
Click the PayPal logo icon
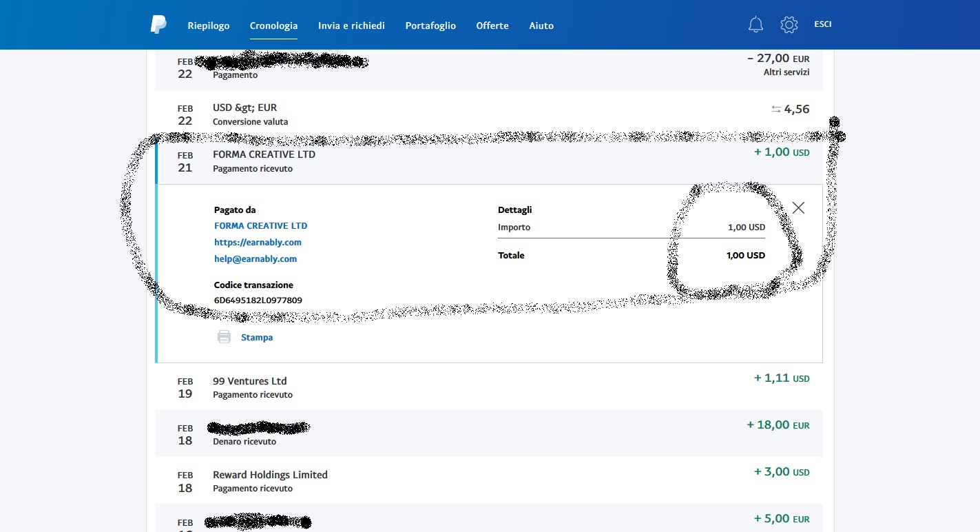(158, 25)
